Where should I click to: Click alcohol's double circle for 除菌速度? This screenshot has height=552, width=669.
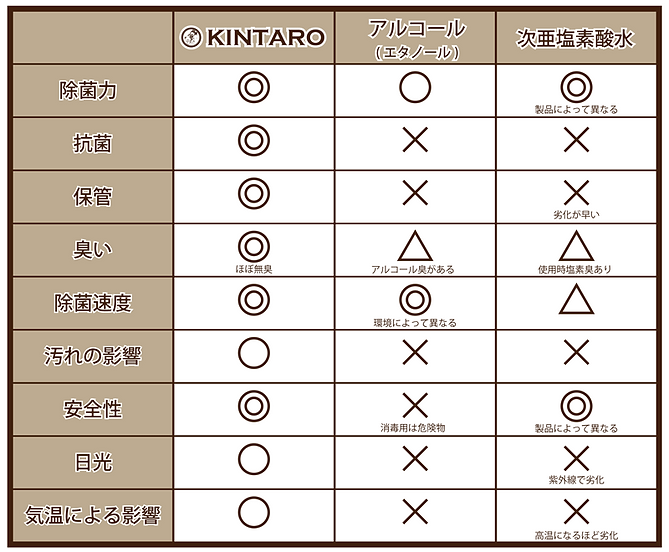tap(415, 299)
